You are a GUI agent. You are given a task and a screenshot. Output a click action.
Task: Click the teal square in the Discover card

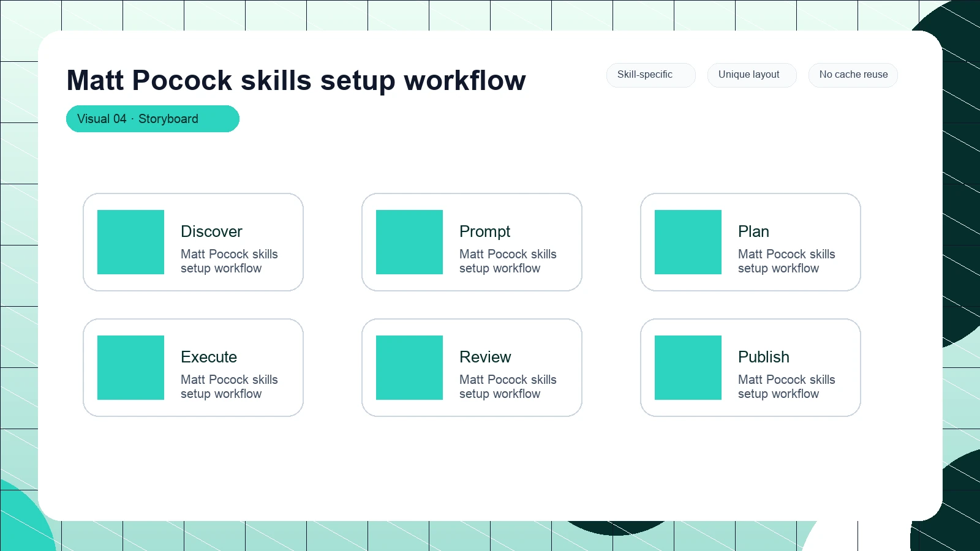(x=130, y=242)
